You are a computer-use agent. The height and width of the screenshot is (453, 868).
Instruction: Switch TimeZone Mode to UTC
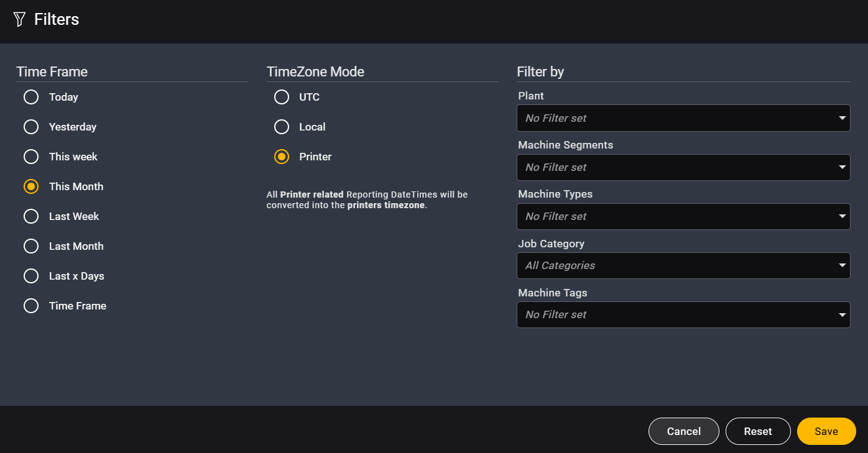tap(282, 97)
